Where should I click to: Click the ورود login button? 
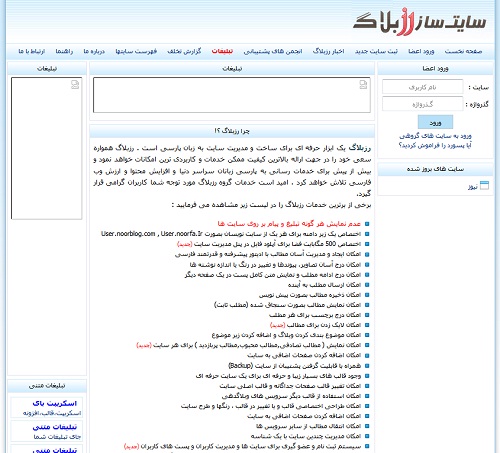[x=435, y=122]
